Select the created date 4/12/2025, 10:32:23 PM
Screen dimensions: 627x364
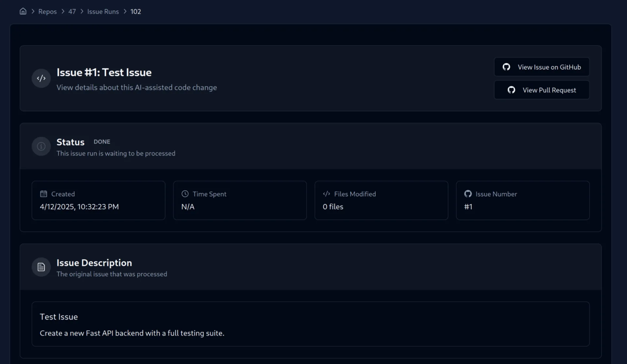coord(79,207)
